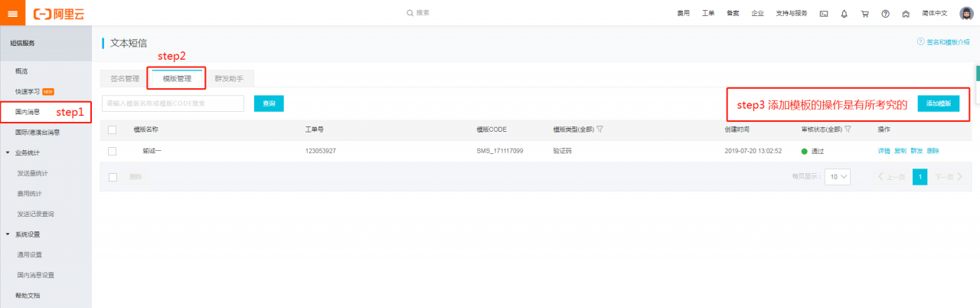Open the user avatar menu
This screenshot has height=308, width=980.
966,13
